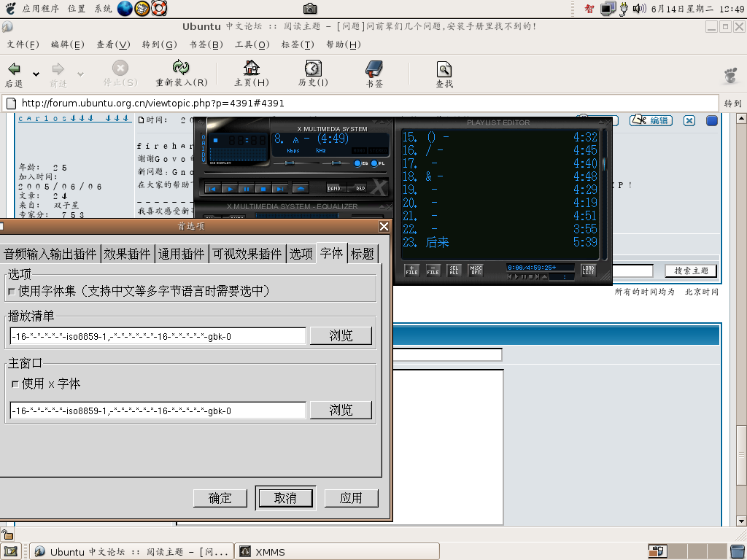Viewport: 747px width, 560px height.
Task: Click 浏览 button for 主窗口 font
Action: 341,410
